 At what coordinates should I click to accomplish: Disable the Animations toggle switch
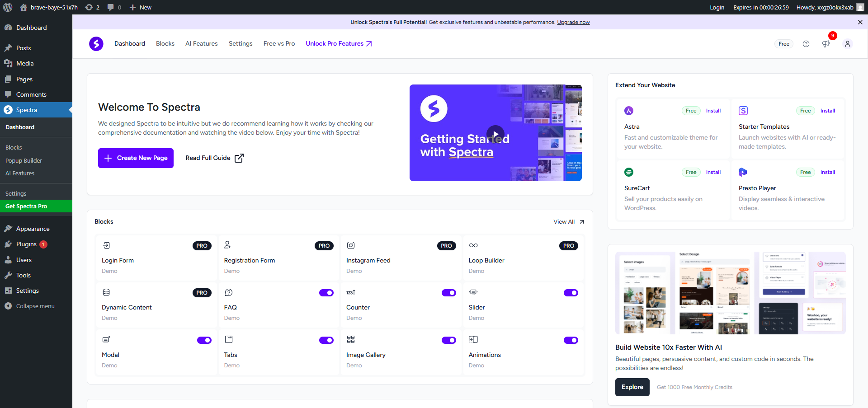(x=571, y=340)
